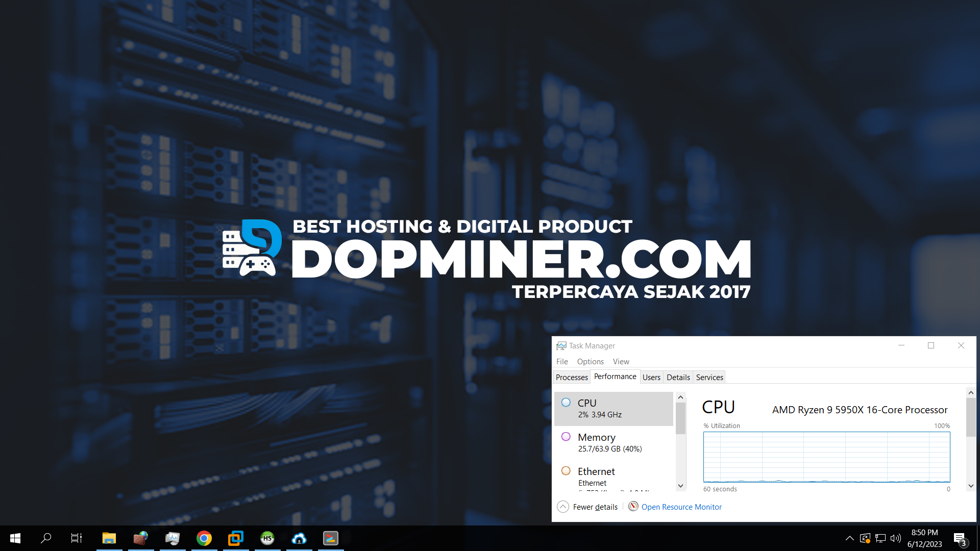
Task: Open the blue cloud app in taskbar
Action: pyautogui.click(x=299, y=538)
